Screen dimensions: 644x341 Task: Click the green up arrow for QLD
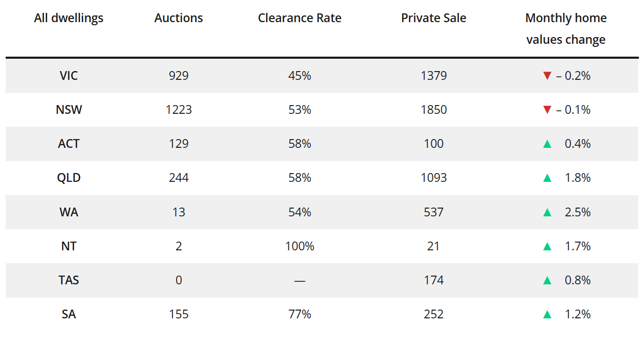547,178
